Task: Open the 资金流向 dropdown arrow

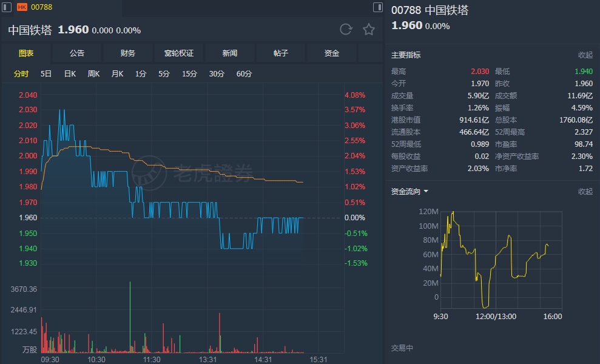Action: click(426, 191)
